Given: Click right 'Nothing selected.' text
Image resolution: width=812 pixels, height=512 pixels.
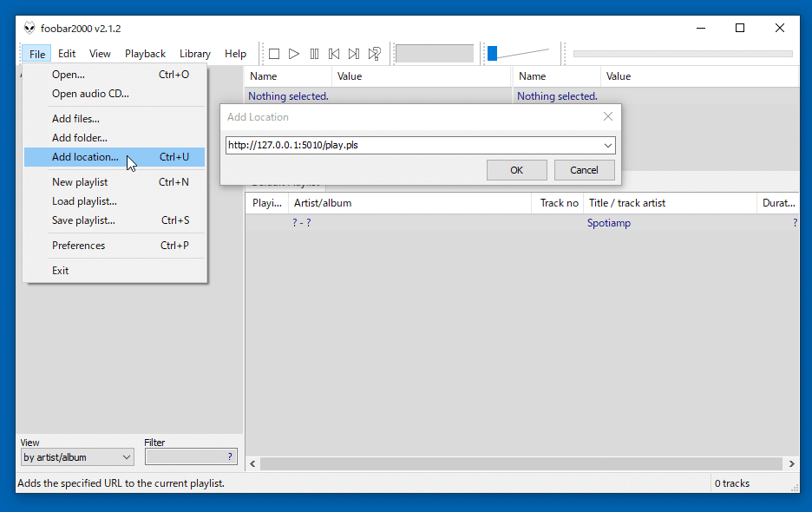Looking at the screenshot, I should point(557,96).
